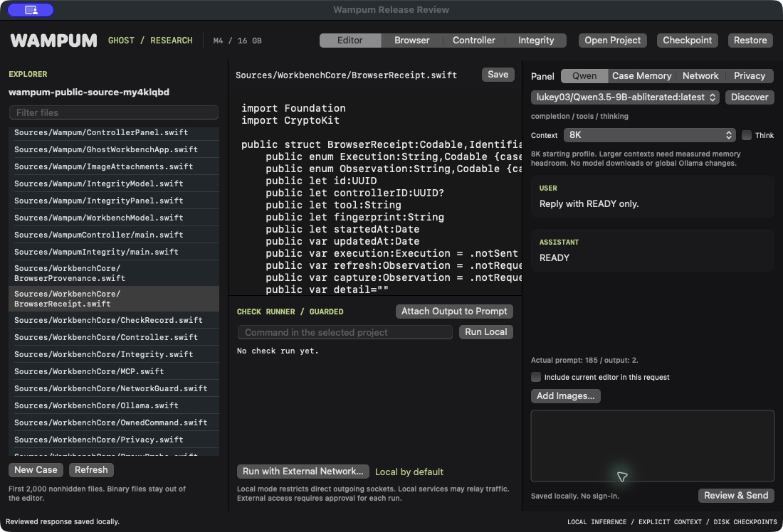
Task: Focus the Command in the selected project field
Action: pyautogui.click(x=345, y=332)
